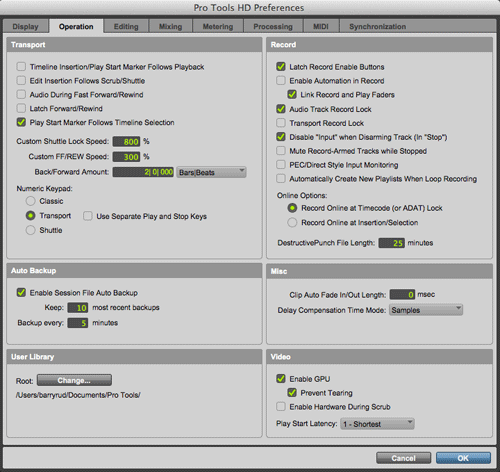Open the Synchronization tab
Screen dimensions: 500x472
[x=377, y=26]
